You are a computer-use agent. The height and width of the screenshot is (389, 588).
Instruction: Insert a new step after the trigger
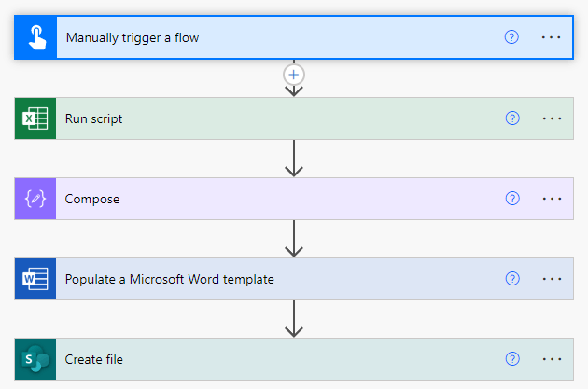pyautogui.click(x=294, y=74)
